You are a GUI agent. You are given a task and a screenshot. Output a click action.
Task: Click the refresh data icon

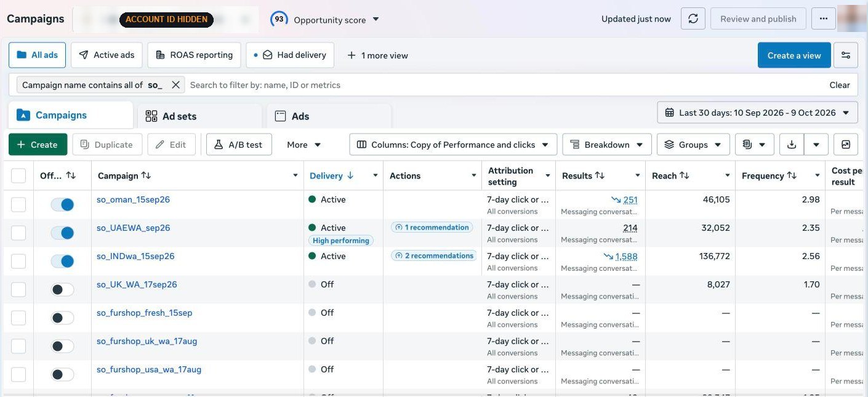(x=693, y=19)
